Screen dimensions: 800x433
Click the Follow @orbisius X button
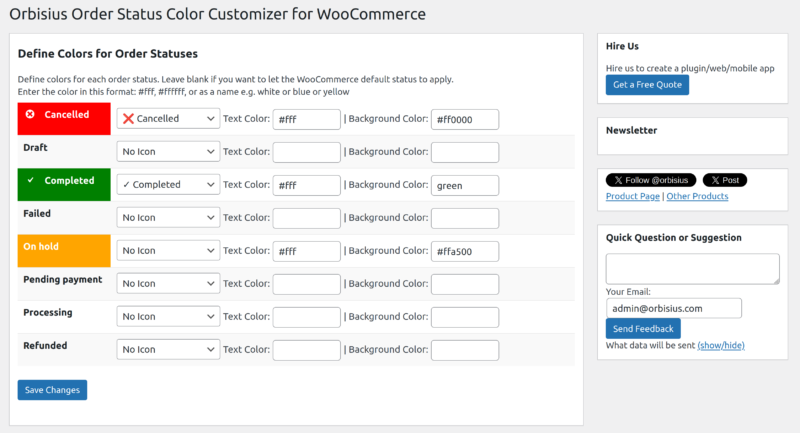(x=651, y=180)
